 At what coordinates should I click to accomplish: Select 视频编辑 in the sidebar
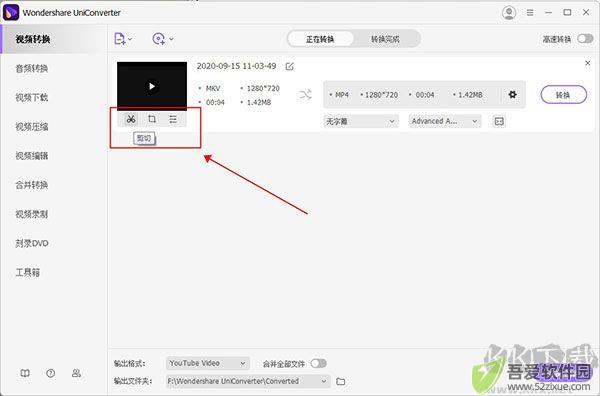tap(32, 156)
